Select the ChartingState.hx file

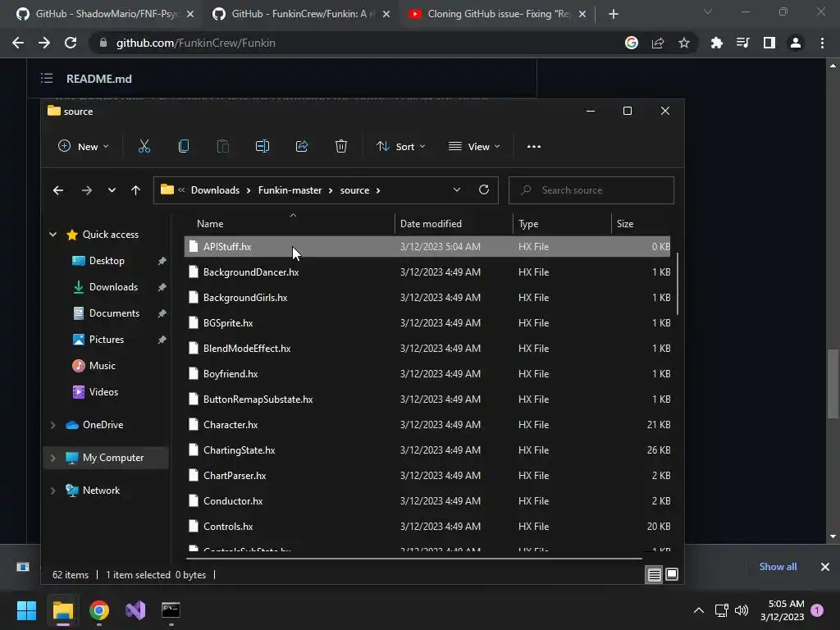pos(427,450)
